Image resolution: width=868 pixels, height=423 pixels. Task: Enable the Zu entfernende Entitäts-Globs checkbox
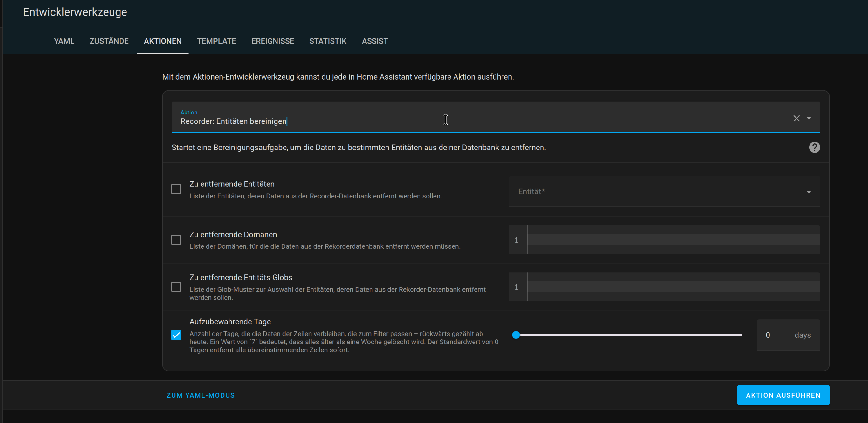[176, 287]
